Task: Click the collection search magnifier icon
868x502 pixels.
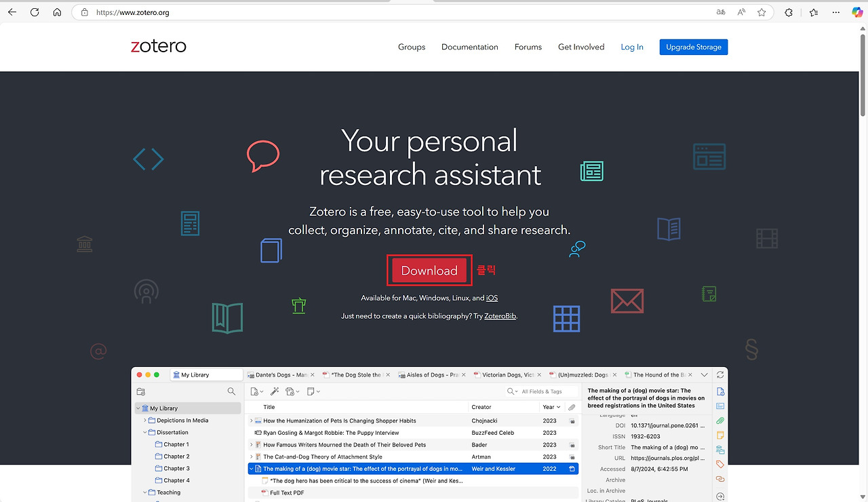Action: (x=231, y=391)
